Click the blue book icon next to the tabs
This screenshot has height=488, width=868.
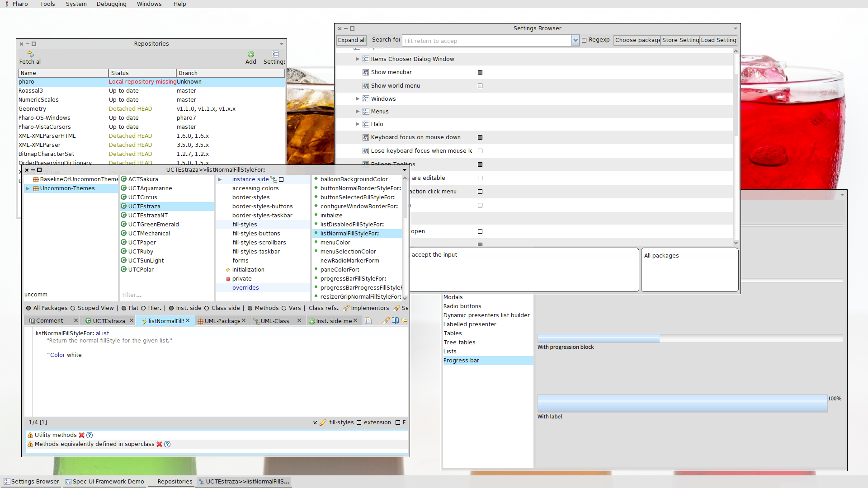[395, 321]
